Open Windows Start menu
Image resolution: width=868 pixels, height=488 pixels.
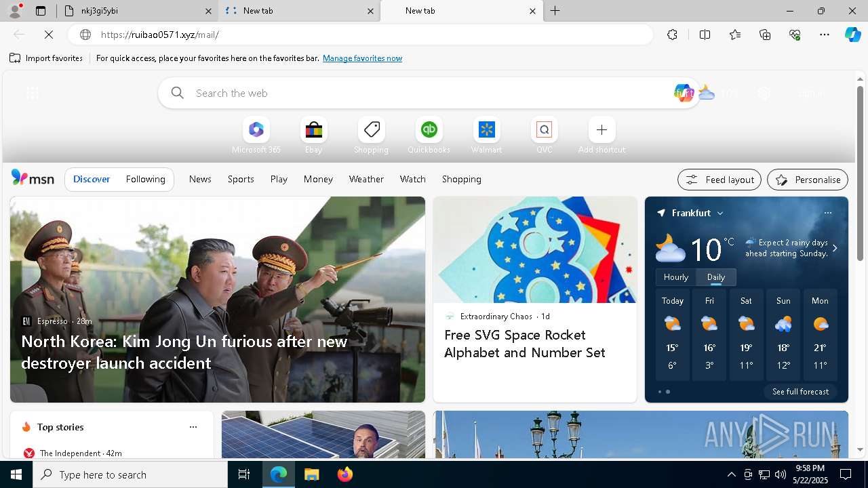point(16,474)
